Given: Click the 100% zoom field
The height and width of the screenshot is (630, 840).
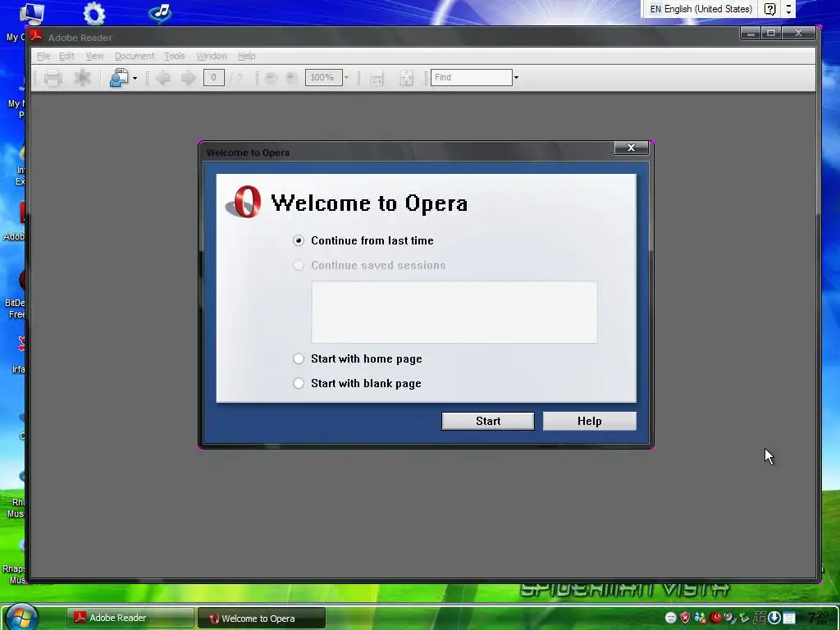Looking at the screenshot, I should pyautogui.click(x=323, y=78).
